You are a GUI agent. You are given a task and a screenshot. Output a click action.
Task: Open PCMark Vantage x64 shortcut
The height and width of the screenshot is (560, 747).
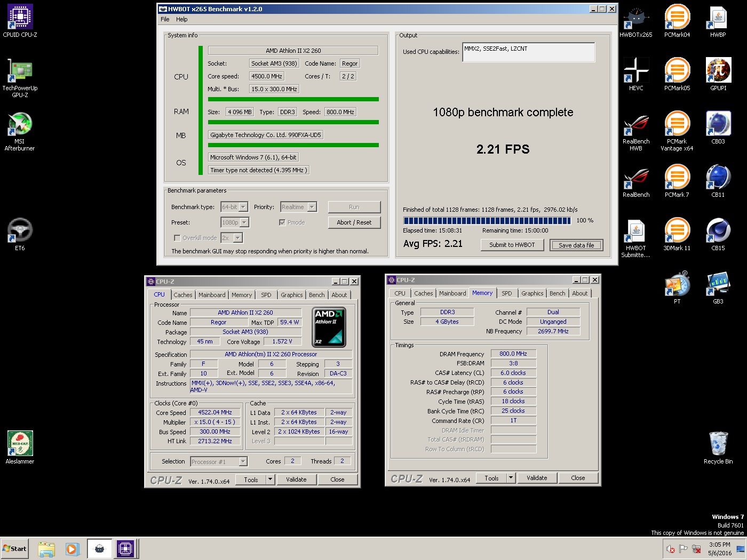click(x=677, y=131)
